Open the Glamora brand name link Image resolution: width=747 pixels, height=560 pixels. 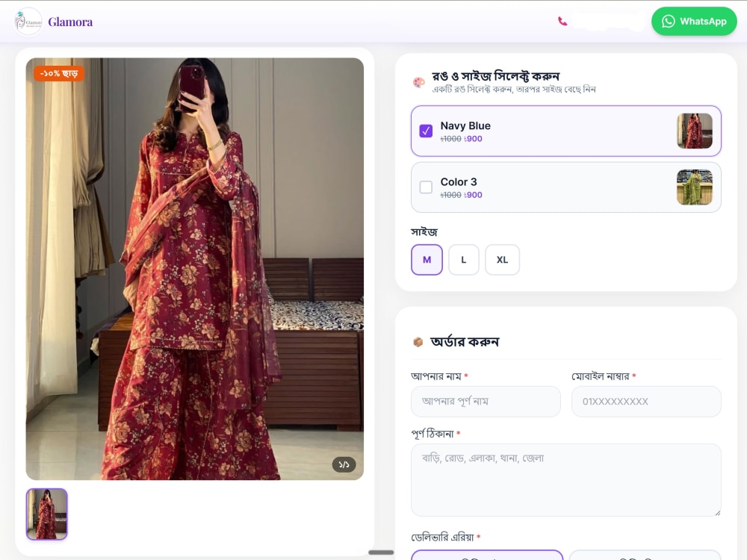pos(70,22)
